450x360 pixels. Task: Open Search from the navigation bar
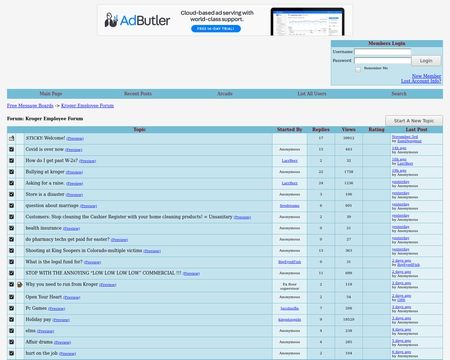[x=399, y=94]
